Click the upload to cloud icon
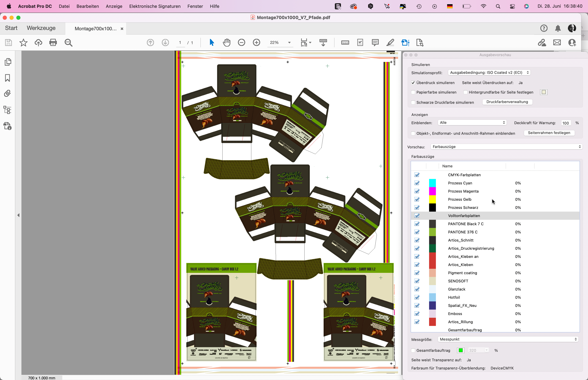The height and width of the screenshot is (380, 588). click(x=38, y=43)
